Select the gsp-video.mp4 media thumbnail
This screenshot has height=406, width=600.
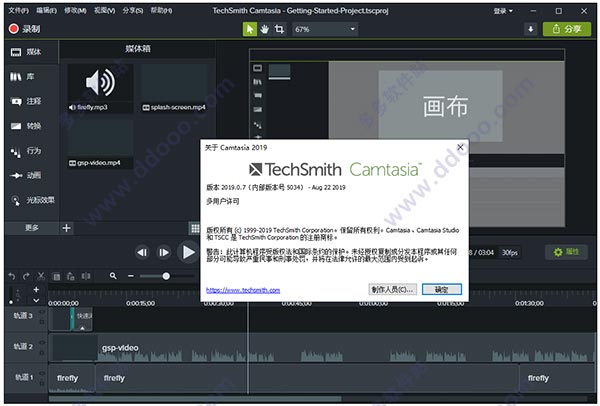[100, 144]
